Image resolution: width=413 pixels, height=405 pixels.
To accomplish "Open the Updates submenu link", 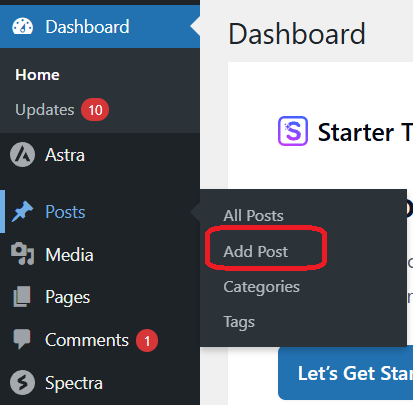I will point(45,110).
